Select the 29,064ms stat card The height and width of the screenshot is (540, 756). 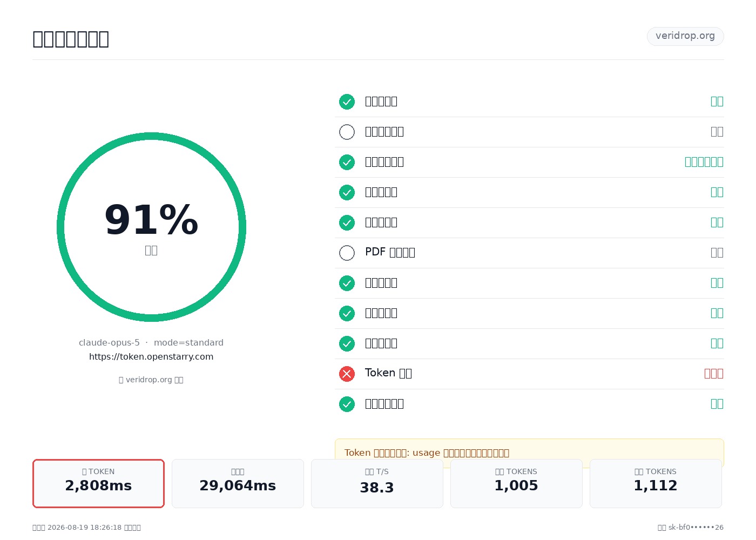[238, 483]
